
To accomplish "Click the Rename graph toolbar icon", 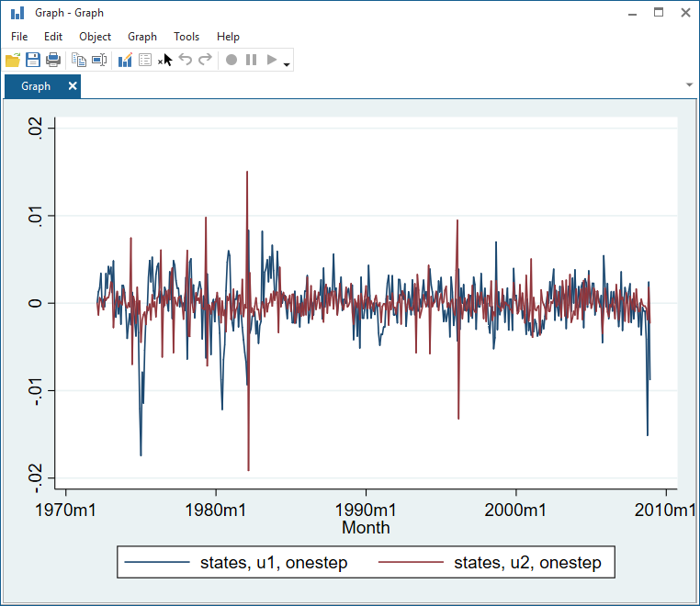I will coord(99,60).
